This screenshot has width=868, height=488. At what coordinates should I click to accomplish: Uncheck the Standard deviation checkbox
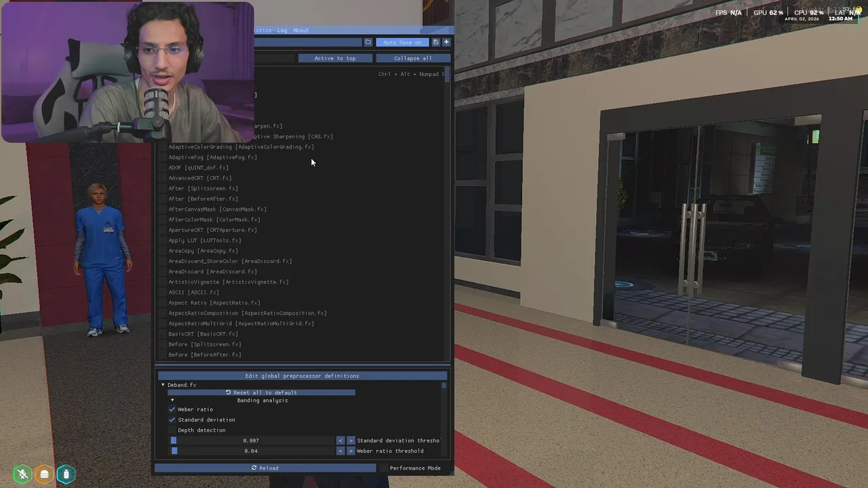point(172,420)
